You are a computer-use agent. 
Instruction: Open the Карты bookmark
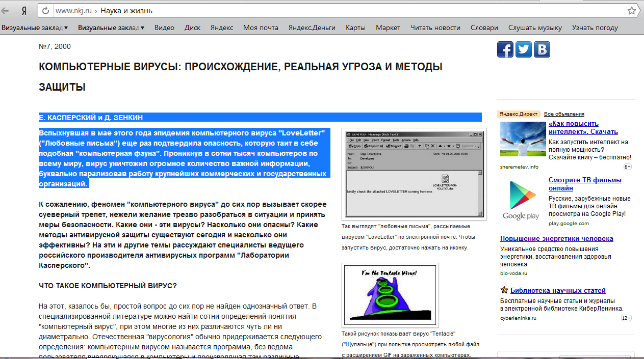click(355, 28)
